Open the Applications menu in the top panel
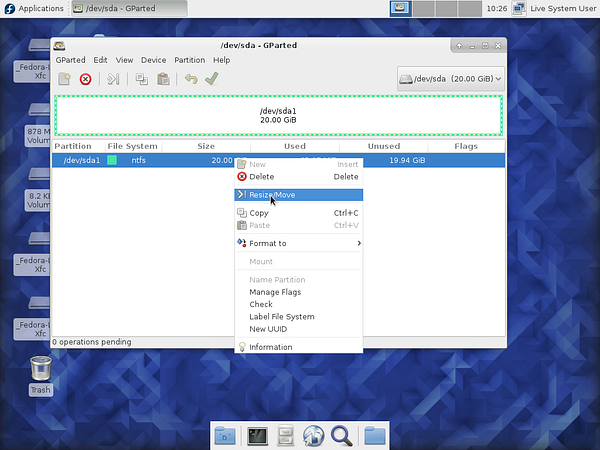 click(x=33, y=8)
